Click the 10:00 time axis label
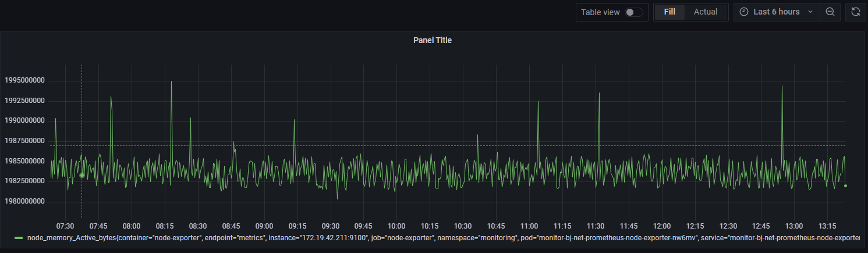868x253 pixels. 396,226
